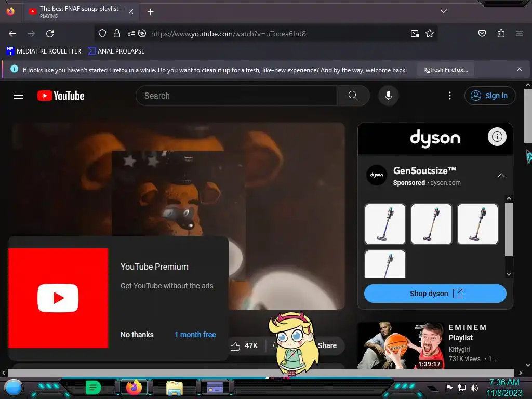Screen dimensions: 532x399
Task: Focus the YouTube Search field
Action: 236,96
